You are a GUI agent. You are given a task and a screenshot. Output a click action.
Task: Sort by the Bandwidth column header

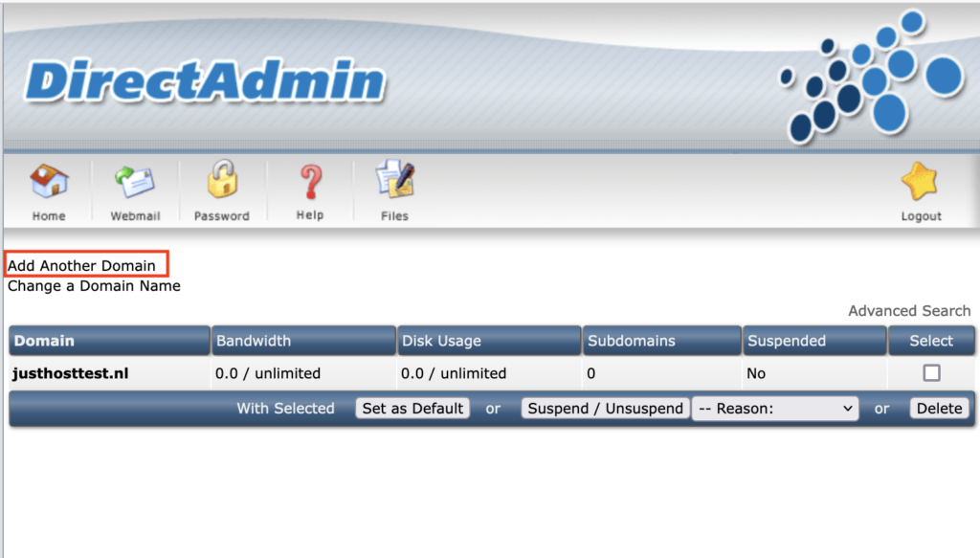(x=303, y=341)
